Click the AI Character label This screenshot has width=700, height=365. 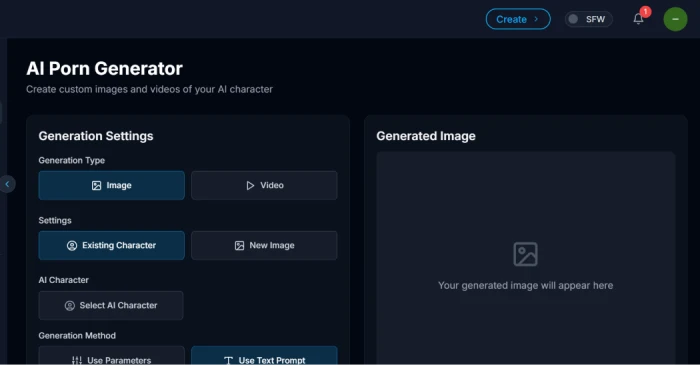pyautogui.click(x=63, y=280)
